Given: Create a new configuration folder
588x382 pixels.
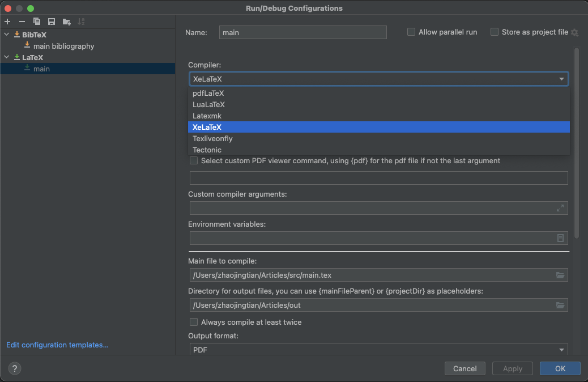Looking at the screenshot, I should [66, 22].
